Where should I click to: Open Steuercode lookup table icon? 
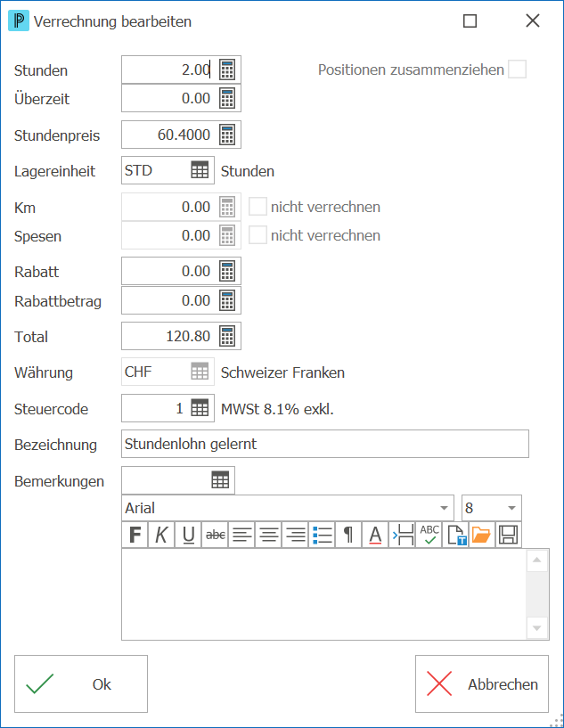[200, 408]
